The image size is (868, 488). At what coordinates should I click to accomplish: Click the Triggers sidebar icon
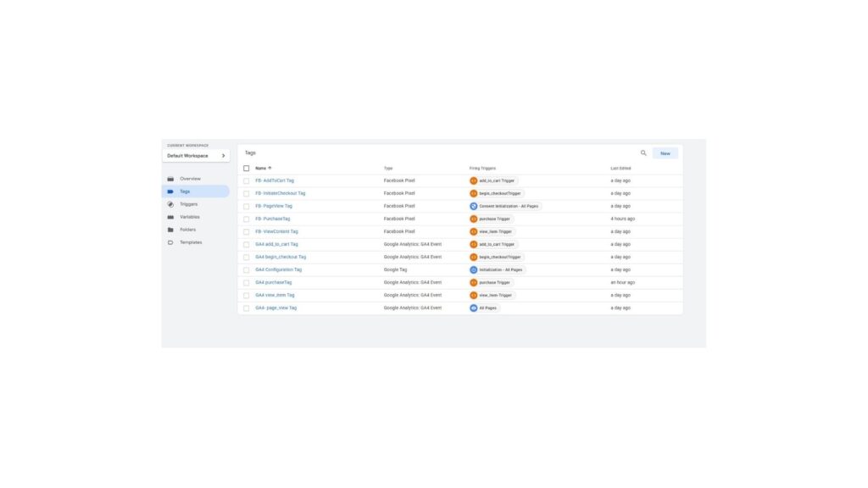[170, 204]
